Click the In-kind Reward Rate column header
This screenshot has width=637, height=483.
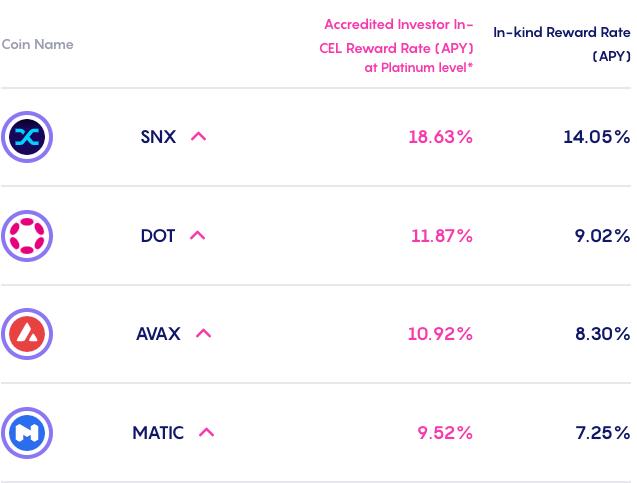tap(561, 45)
